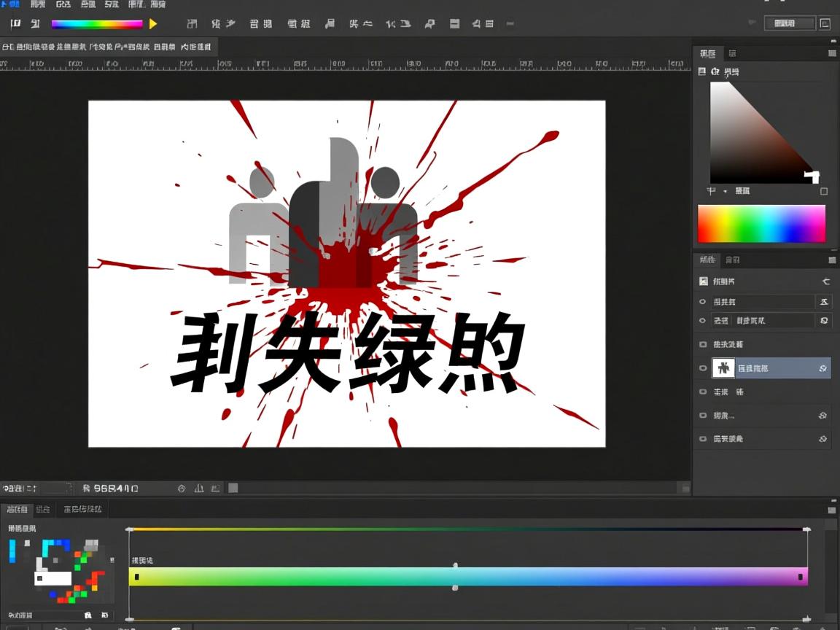The width and height of the screenshot is (840, 630).
Task: Open the color panel's flyout menu icon
Action: pos(832,53)
